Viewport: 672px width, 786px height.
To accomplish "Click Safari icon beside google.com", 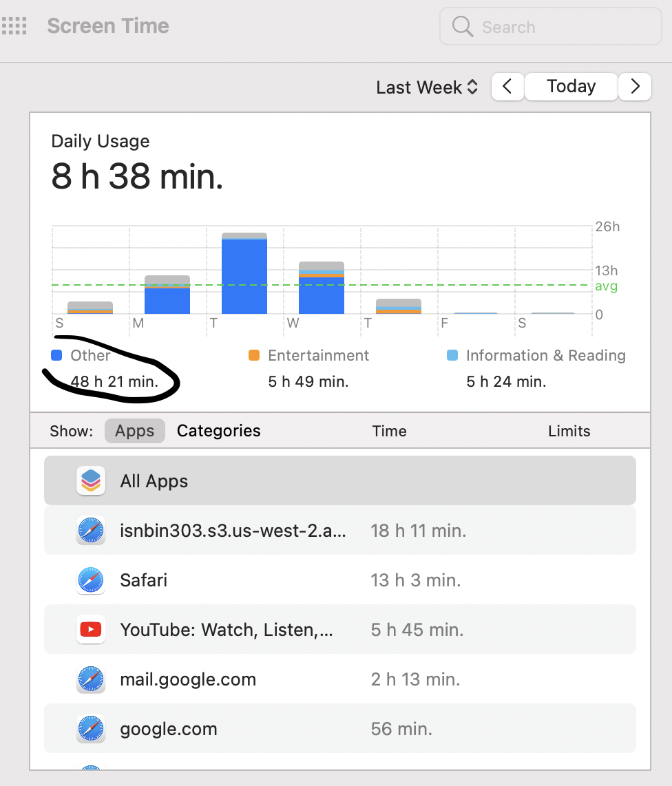I will coord(91,728).
